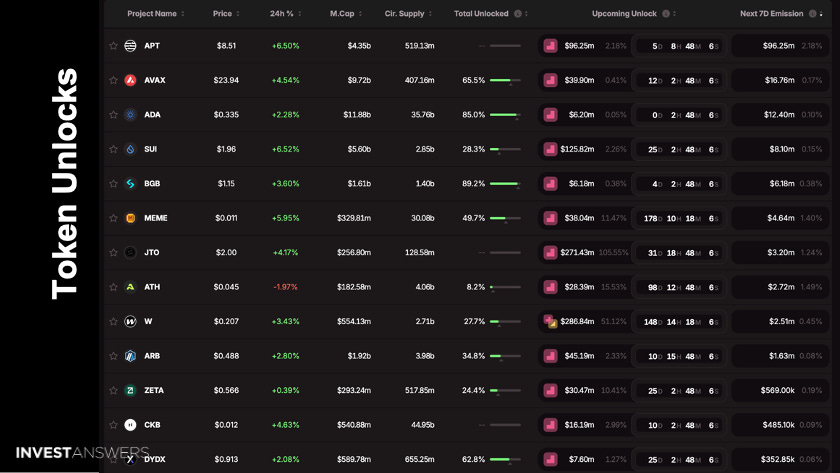Click W next 7D emission $2.51m
840x473 pixels.
pos(782,321)
